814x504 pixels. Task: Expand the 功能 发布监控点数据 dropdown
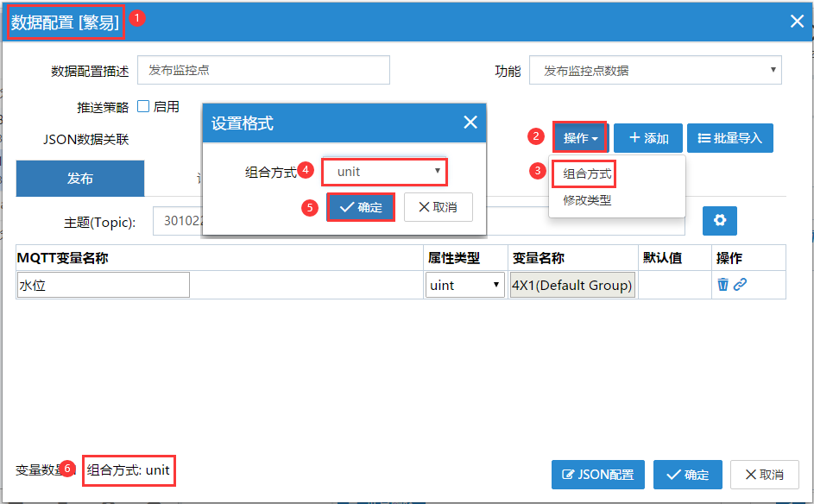coord(655,71)
